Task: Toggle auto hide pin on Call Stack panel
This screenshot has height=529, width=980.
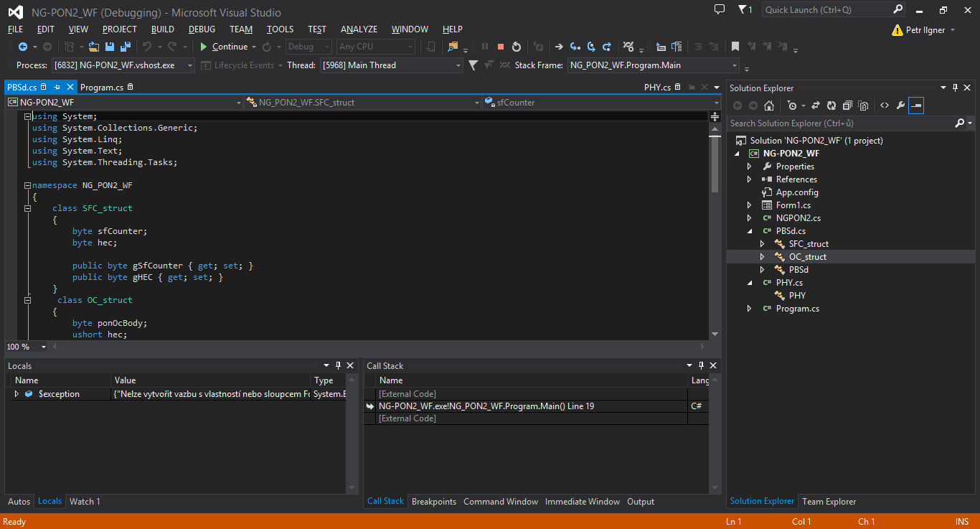Action: click(x=701, y=365)
